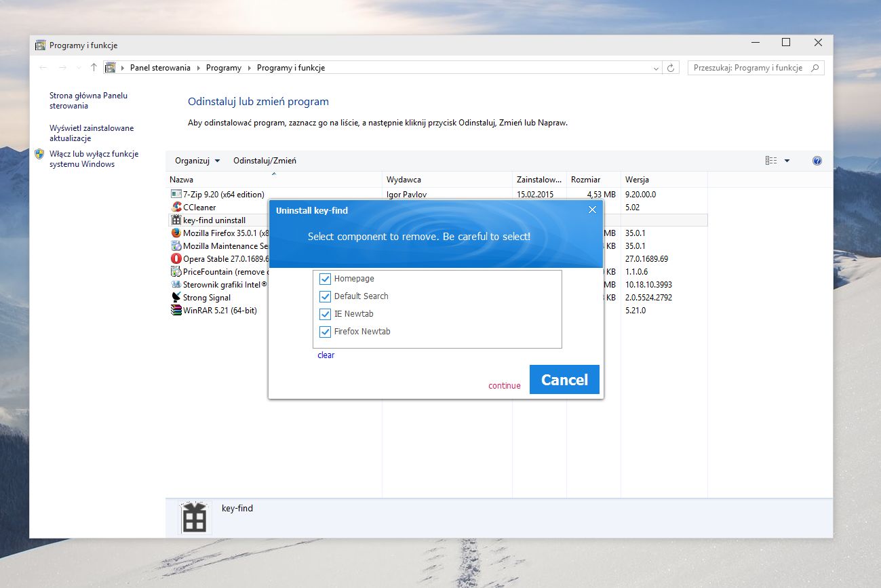Open the view options dropdown arrow
The height and width of the screenshot is (588, 881).
click(x=787, y=161)
